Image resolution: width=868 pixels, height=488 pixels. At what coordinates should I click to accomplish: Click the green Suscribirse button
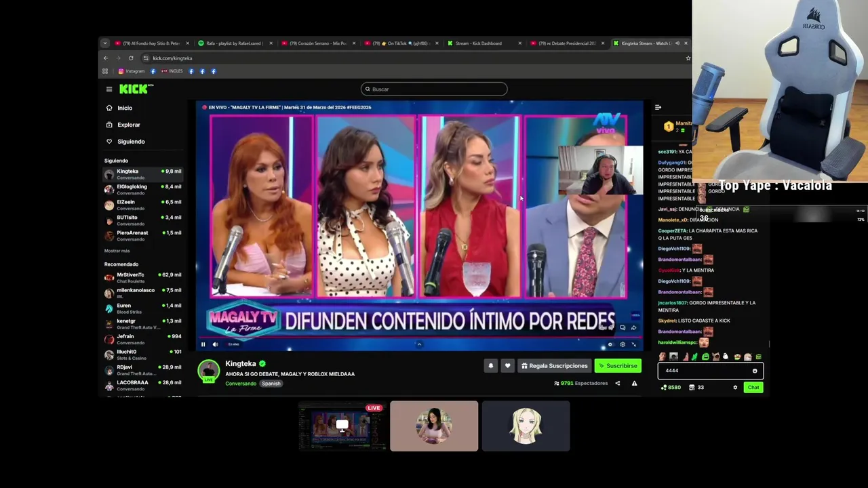(618, 366)
